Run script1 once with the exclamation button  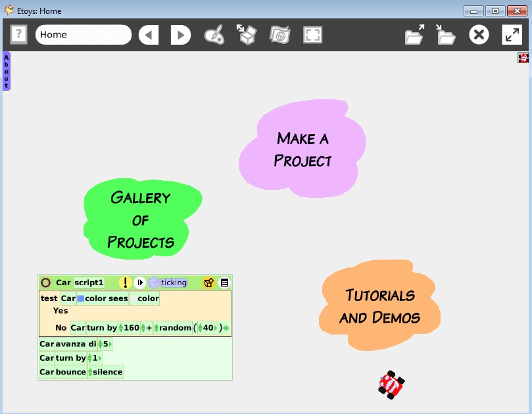125,283
